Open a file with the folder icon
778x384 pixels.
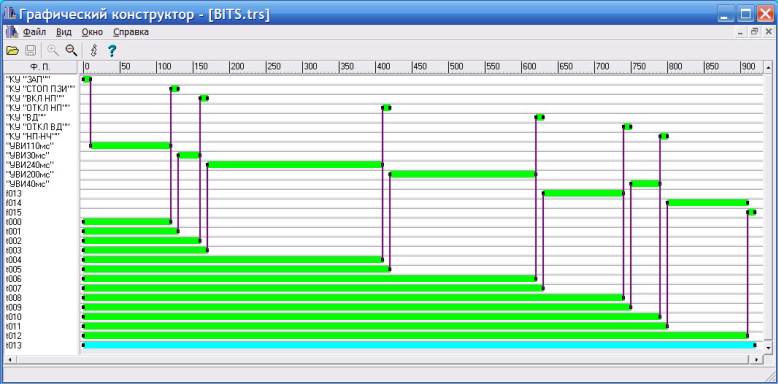click(12, 50)
